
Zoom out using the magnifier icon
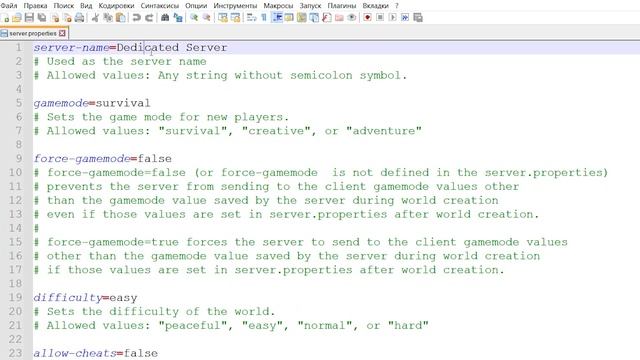click(x=207, y=18)
